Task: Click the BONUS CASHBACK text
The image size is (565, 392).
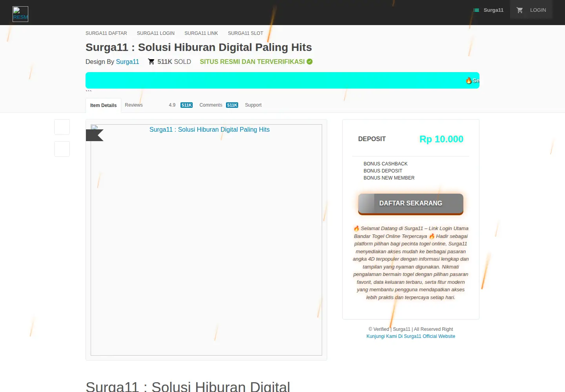Action: 385,164
